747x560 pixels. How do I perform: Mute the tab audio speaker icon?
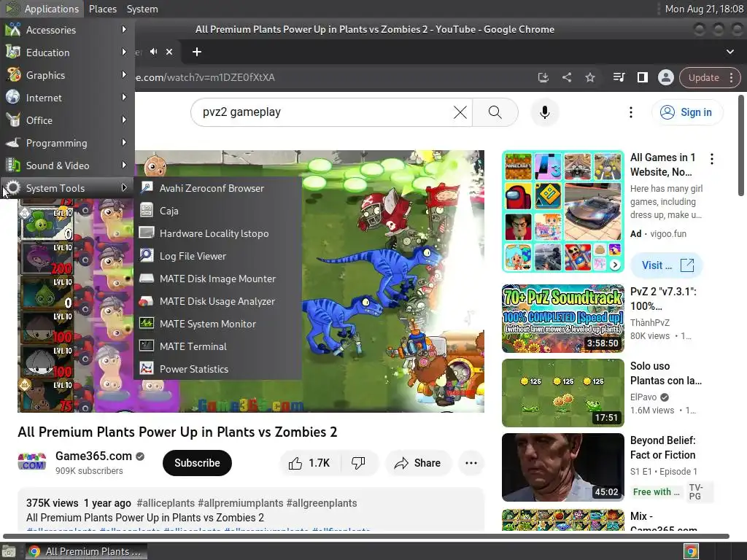(153, 52)
